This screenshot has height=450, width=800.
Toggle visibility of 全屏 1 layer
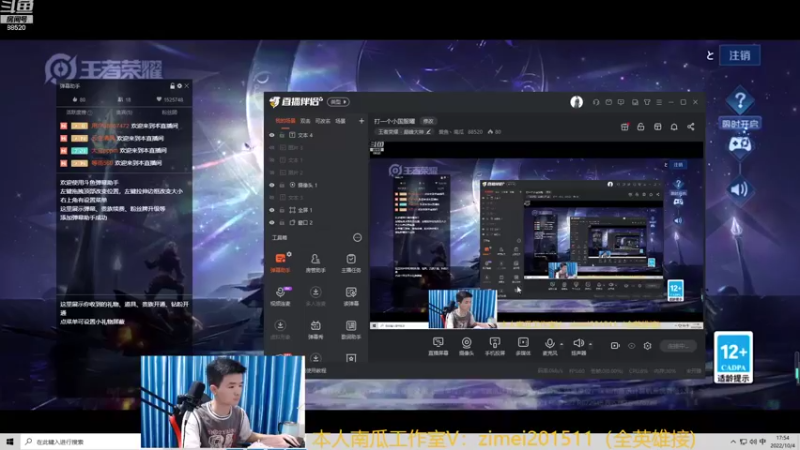coord(272,210)
